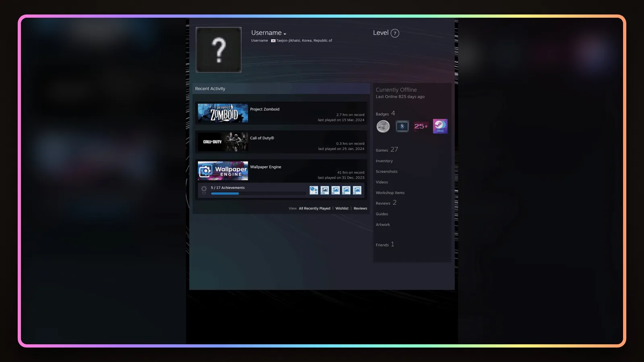644x362 pixels.
Task: Open the Guides link
Action: point(382,214)
